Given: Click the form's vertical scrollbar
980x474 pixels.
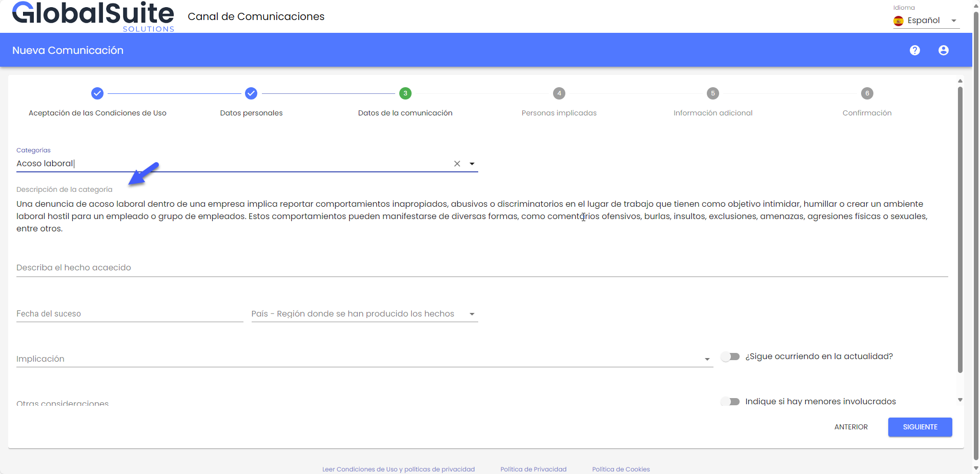Looking at the screenshot, I should point(960,231).
